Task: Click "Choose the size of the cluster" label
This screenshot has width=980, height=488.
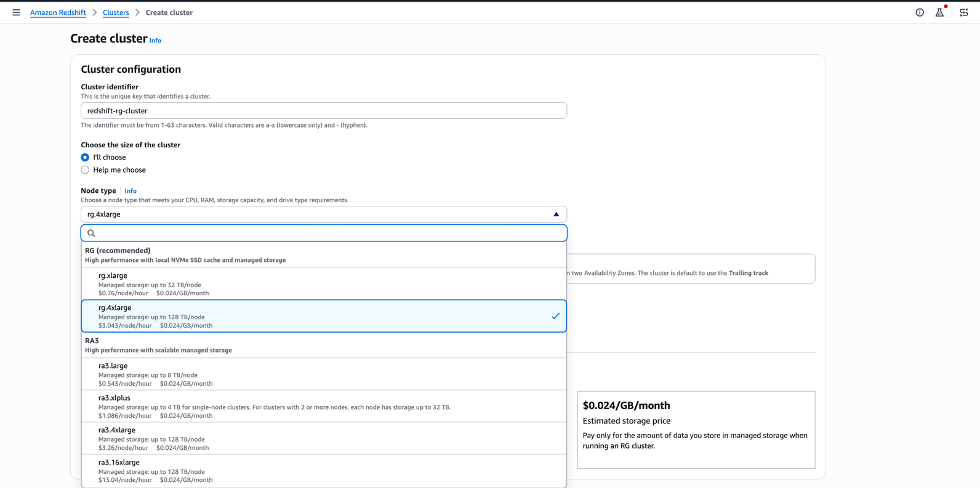Action: [x=131, y=145]
